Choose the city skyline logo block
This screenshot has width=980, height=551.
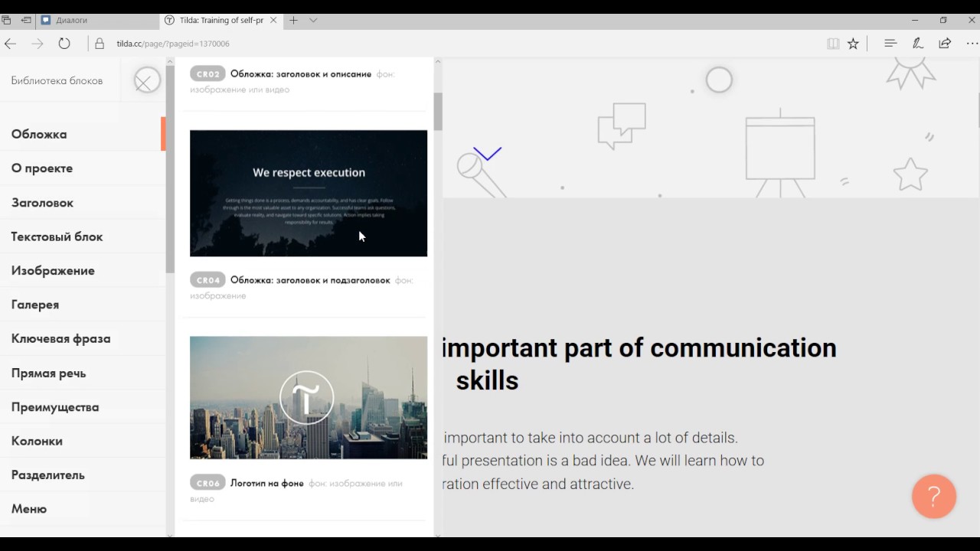[x=309, y=398]
